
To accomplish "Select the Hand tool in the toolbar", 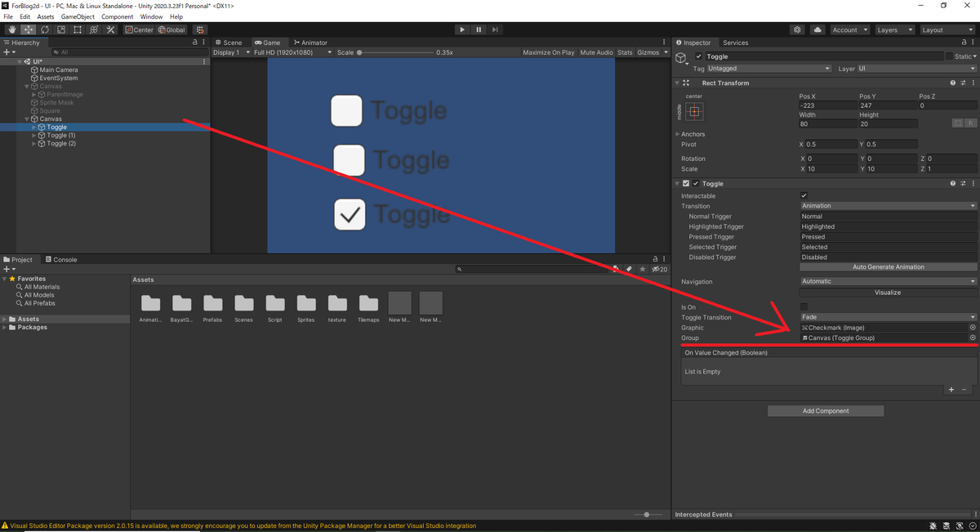I will point(11,29).
